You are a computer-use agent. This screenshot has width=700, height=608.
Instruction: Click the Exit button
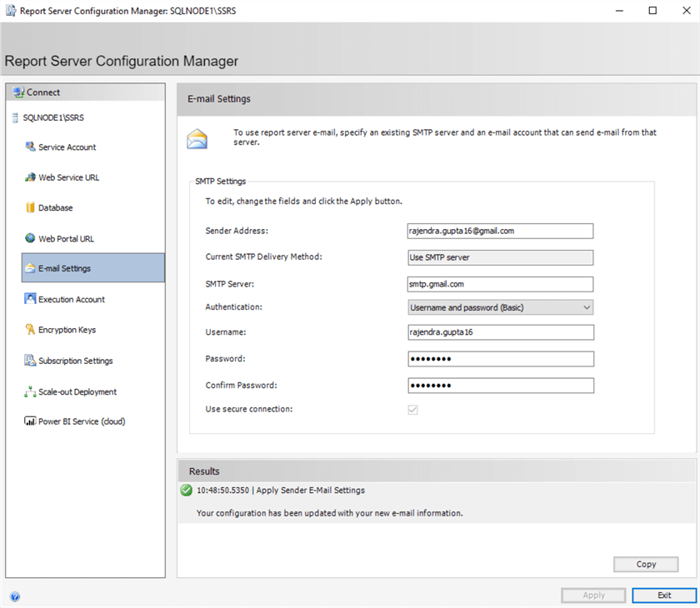point(664,596)
